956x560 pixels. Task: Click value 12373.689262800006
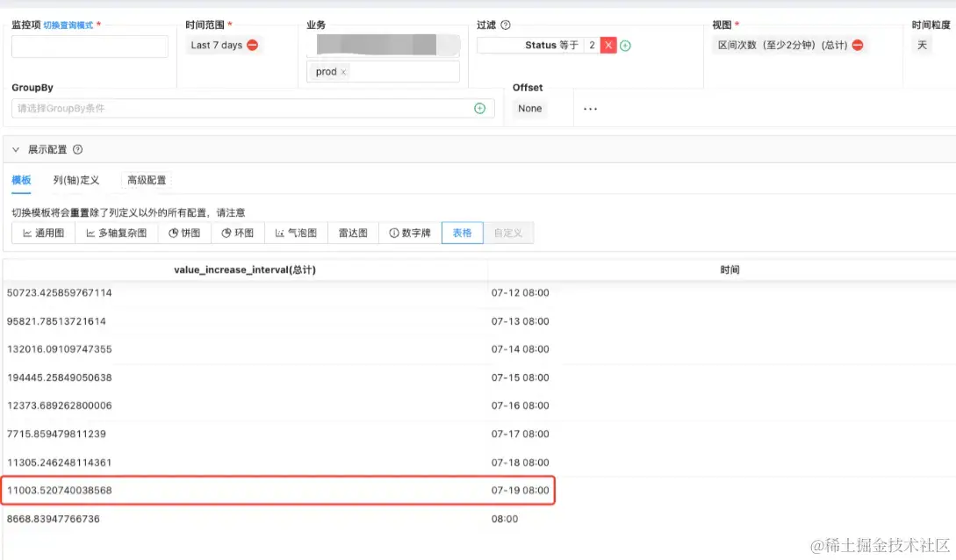59,406
